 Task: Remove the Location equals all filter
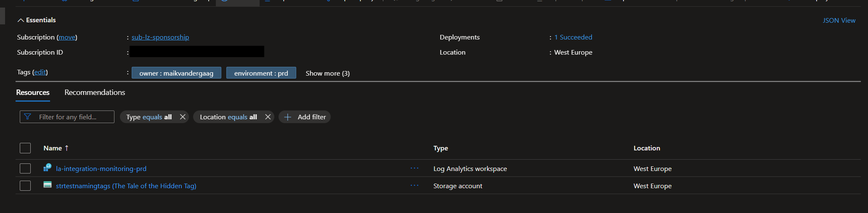tap(268, 117)
